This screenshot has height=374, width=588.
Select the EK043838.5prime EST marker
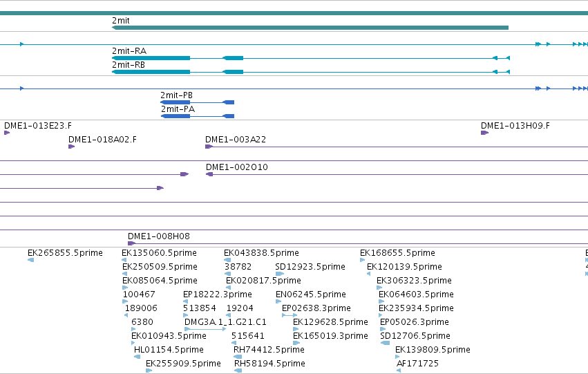point(227,260)
